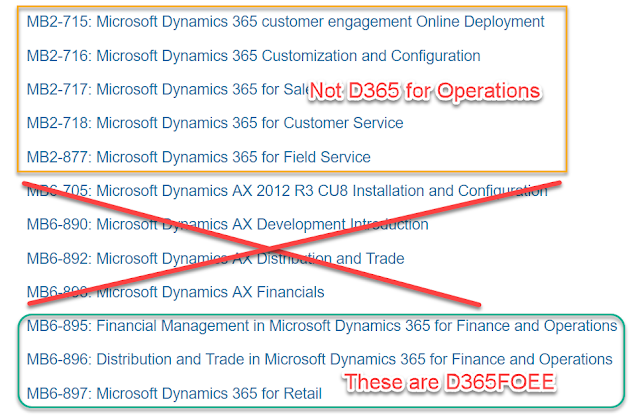Open MB6-705 AX 2012 R3 CU8 Installation link

point(287,191)
